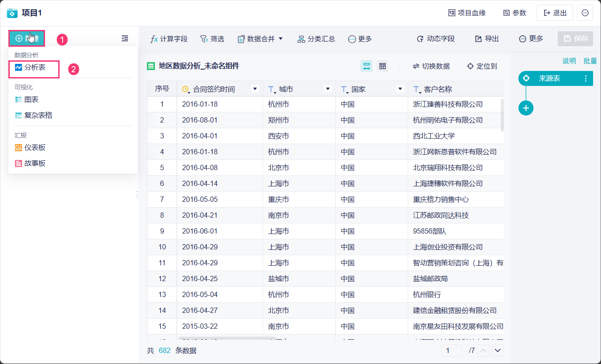Change the 国家 column type icon

click(345, 89)
